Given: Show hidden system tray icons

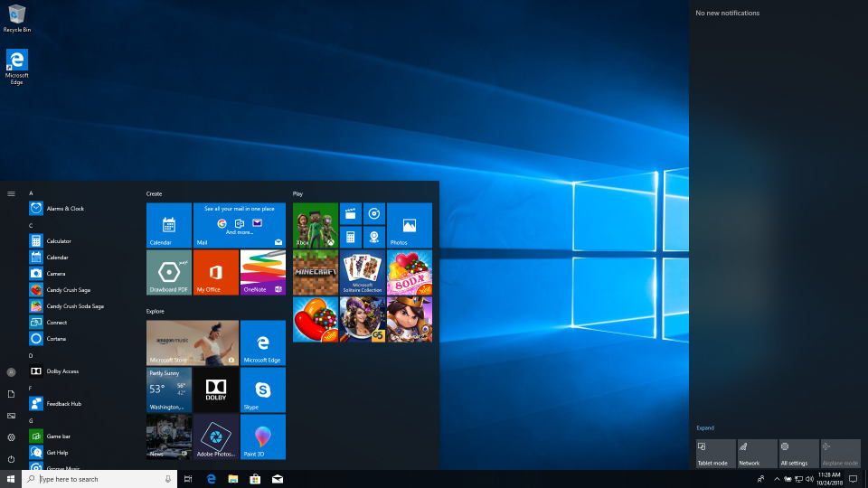Looking at the screenshot, I should 776,479.
